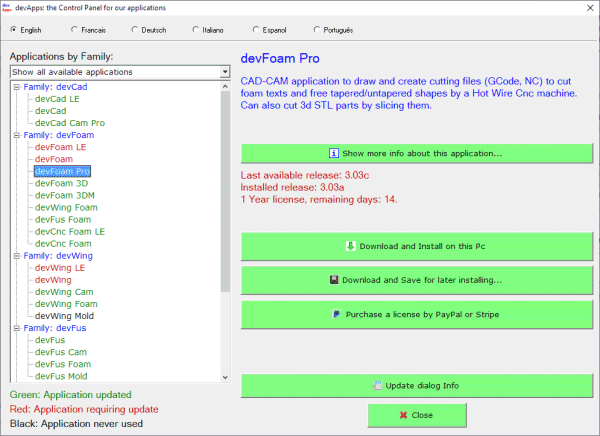Viewport: 600px width, 436px height.
Task: Click the green download arrow icon
Action: (x=351, y=246)
